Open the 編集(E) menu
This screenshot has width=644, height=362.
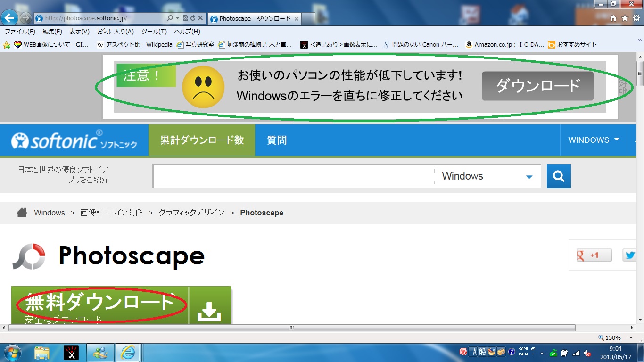tap(52, 32)
